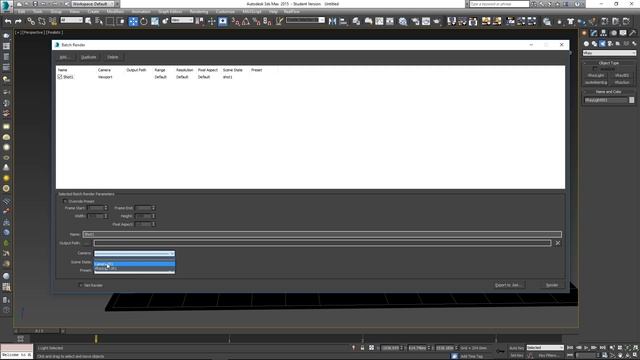This screenshot has width=640, height=360.
Task: Open the named selection sets dropdown
Action: [305, 20]
